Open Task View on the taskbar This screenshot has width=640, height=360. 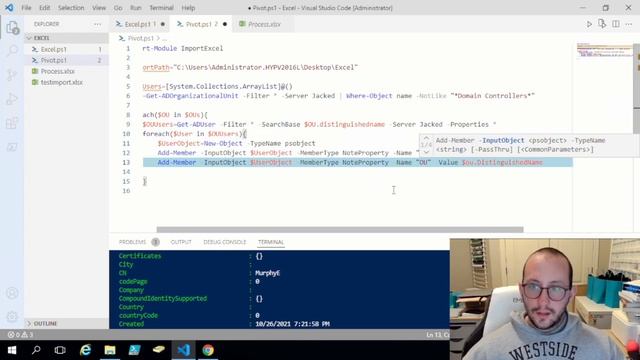[x=60, y=350]
